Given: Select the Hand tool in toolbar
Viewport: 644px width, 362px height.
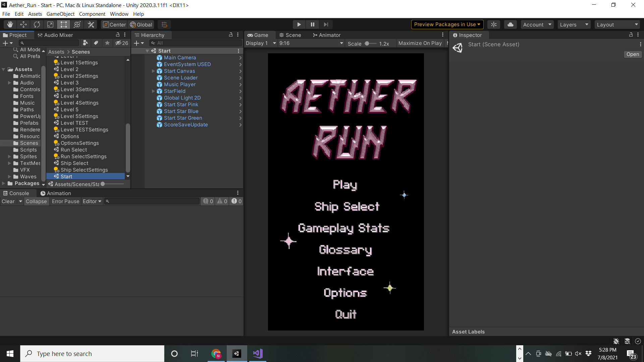Looking at the screenshot, I should pos(10,24).
